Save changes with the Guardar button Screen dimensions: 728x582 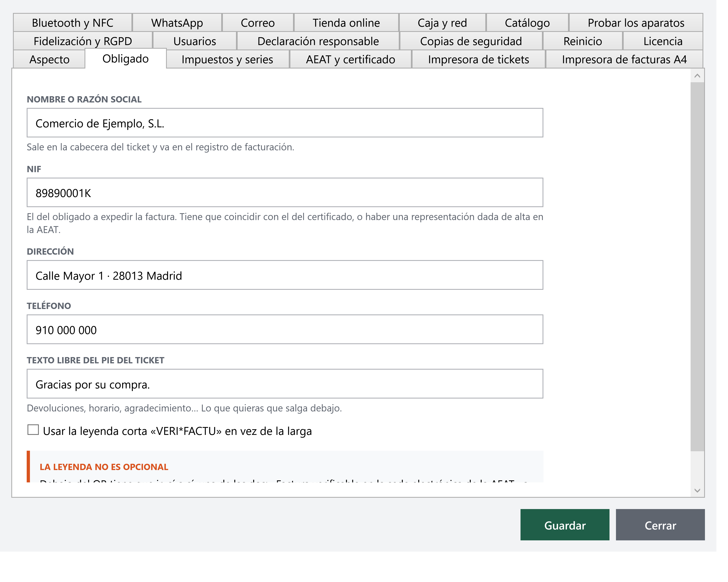[565, 525]
